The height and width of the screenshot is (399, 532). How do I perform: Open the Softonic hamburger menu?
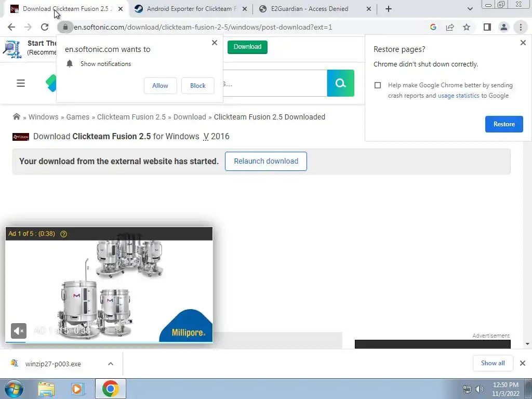pos(21,83)
